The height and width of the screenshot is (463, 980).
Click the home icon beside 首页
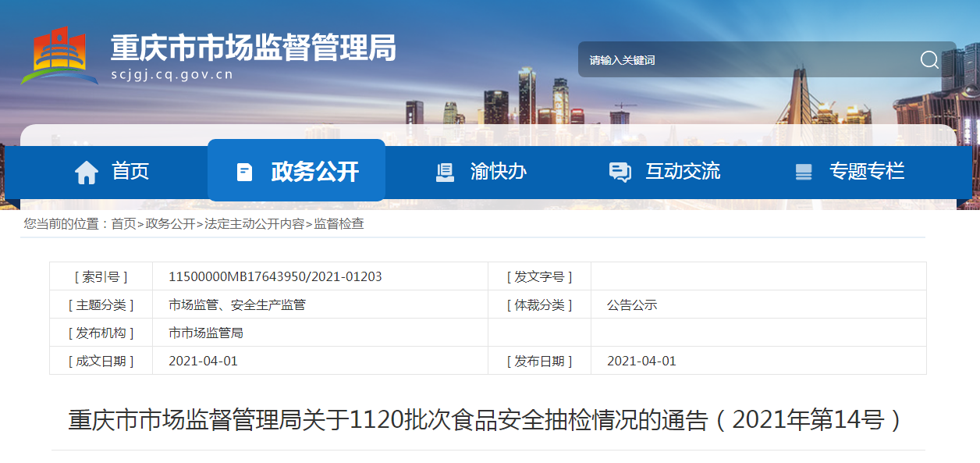point(86,172)
